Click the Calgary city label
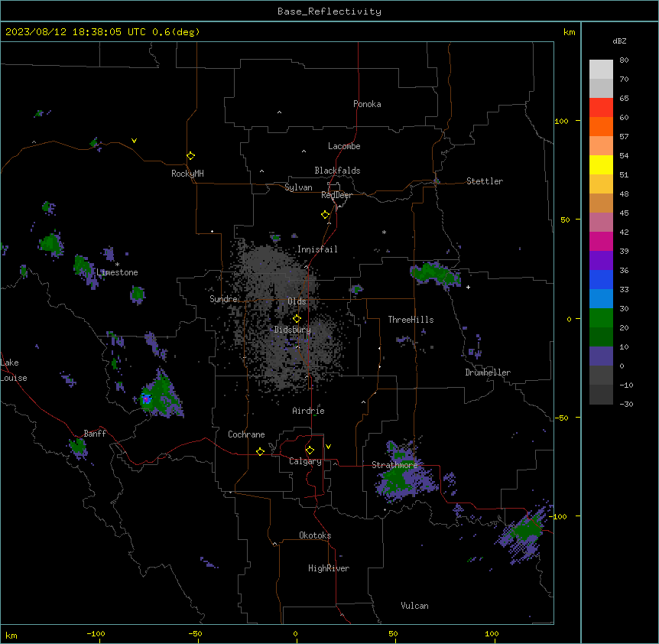659x644 pixels. click(305, 461)
